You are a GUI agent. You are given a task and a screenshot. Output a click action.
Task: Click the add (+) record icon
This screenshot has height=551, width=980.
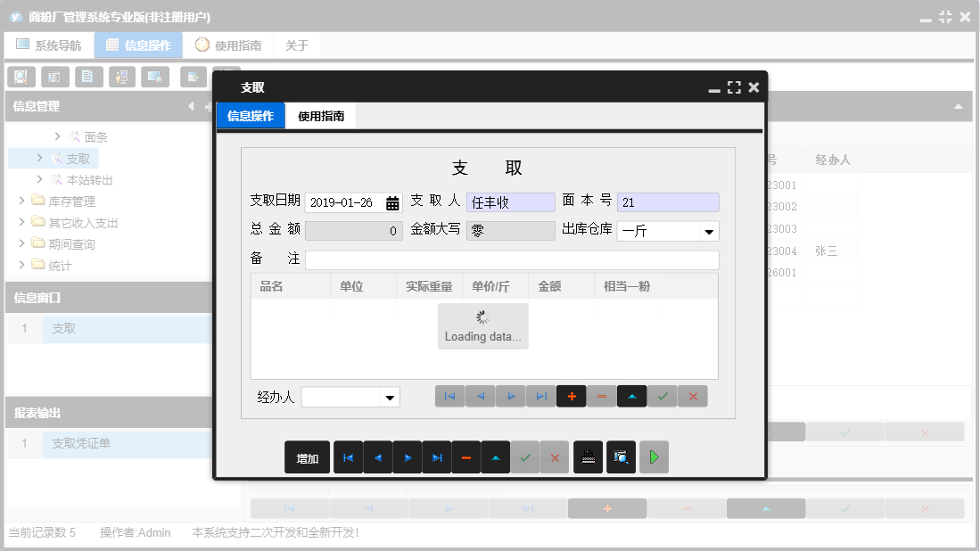click(572, 396)
